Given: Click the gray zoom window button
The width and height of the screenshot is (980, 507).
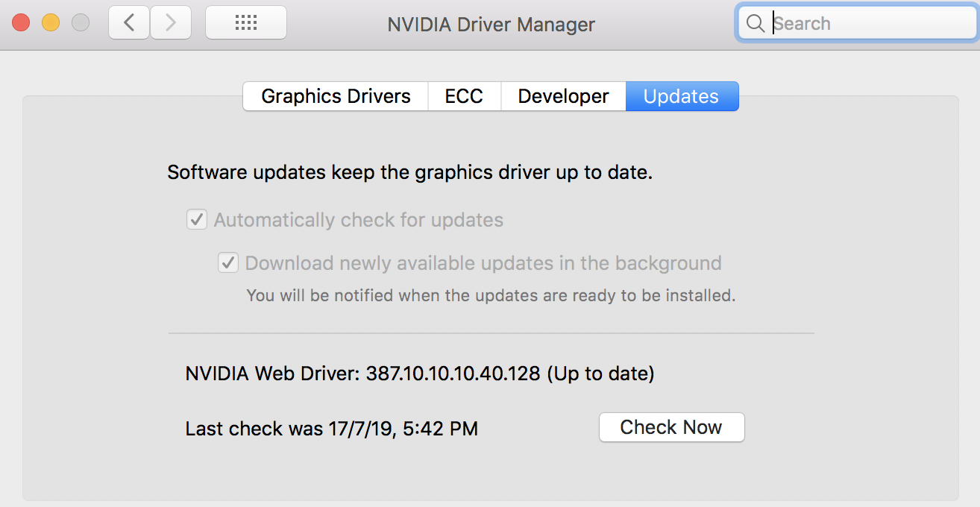Looking at the screenshot, I should 80,23.
